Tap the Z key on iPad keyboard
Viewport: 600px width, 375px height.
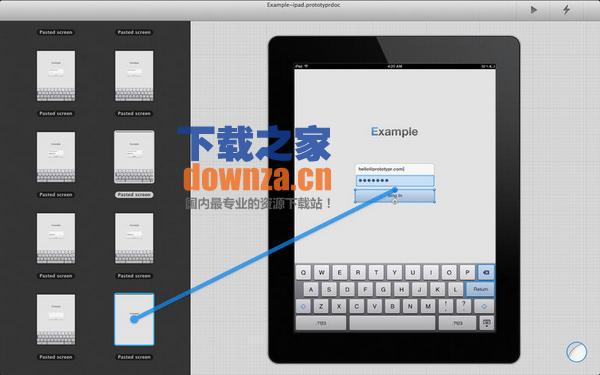pos(321,306)
